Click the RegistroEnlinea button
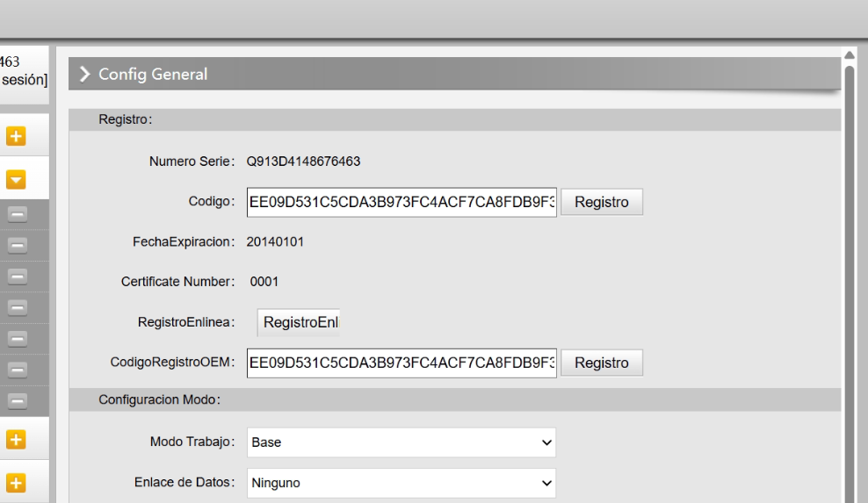This screenshot has height=503, width=868. click(299, 323)
